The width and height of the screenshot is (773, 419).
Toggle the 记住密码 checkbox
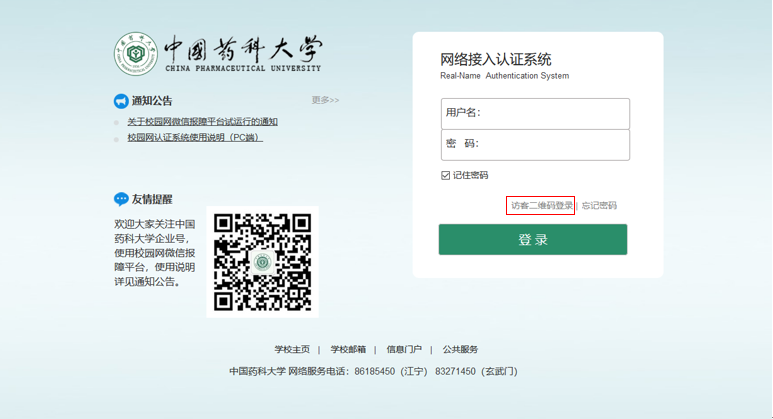click(x=446, y=175)
